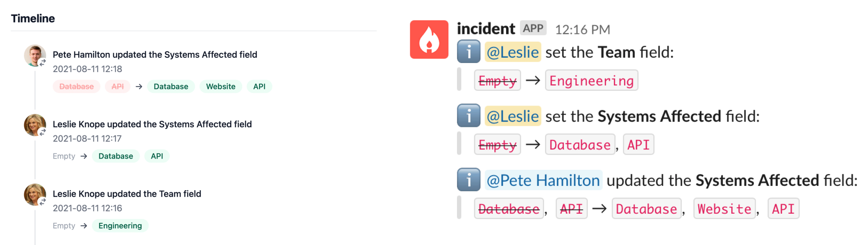The image size is (868, 245).
Task: Click the @Pete Hamilton mention
Action: (x=543, y=180)
